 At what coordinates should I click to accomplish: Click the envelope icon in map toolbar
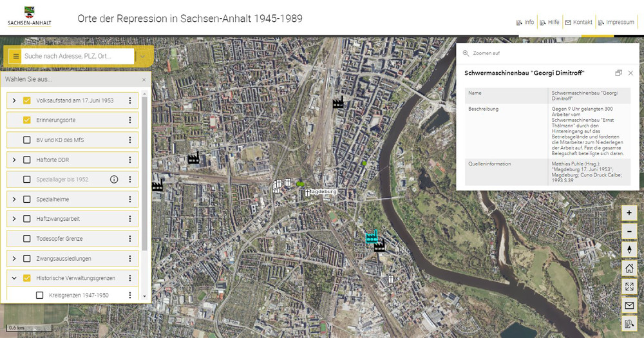[x=630, y=306]
